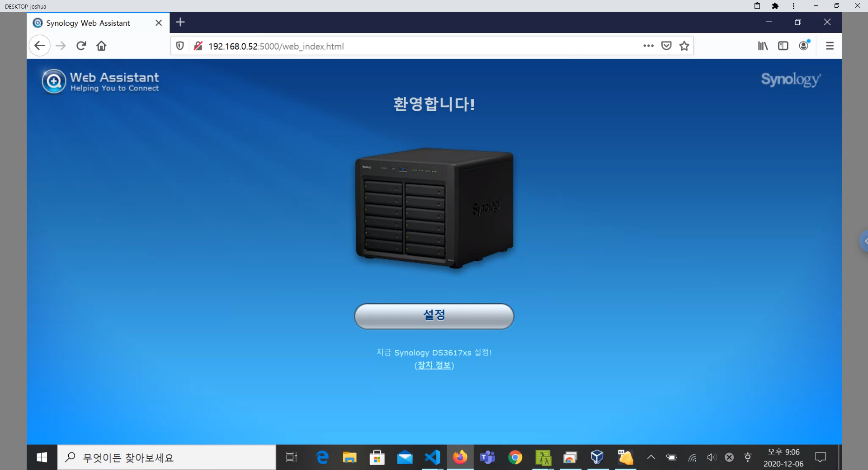
Task: Open the Firefox account icon
Action: 804,45
